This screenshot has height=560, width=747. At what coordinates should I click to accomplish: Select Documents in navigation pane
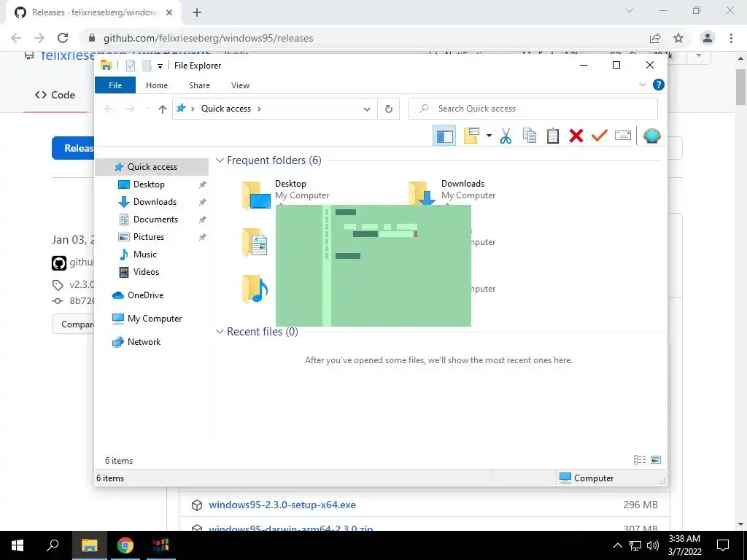pos(155,219)
